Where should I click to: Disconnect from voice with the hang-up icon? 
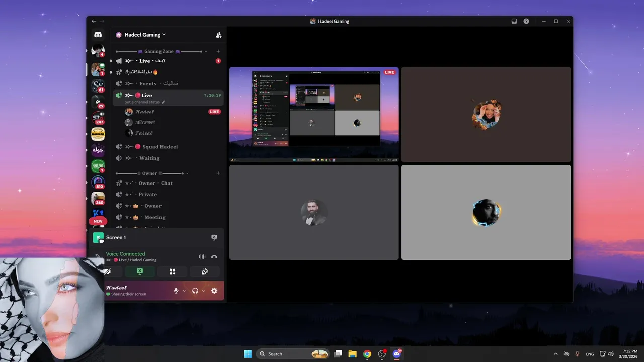tap(214, 257)
